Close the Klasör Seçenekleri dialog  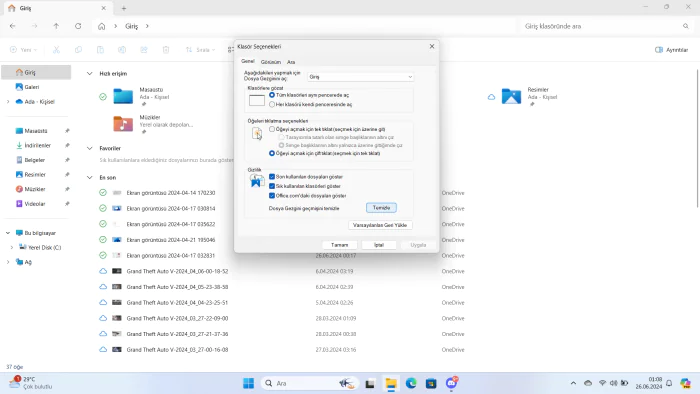click(x=432, y=46)
